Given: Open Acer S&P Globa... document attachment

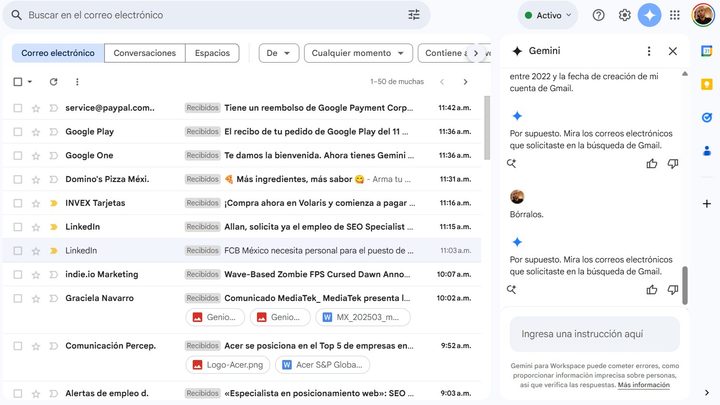Looking at the screenshot, I should point(323,365).
